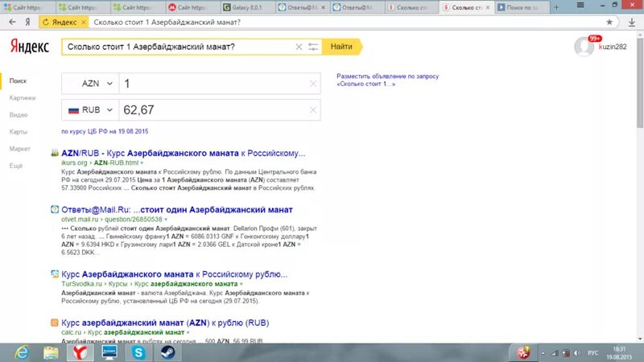644x362 pixels.
Task: Open Steam from the taskbar
Action: pyautogui.click(x=167, y=352)
